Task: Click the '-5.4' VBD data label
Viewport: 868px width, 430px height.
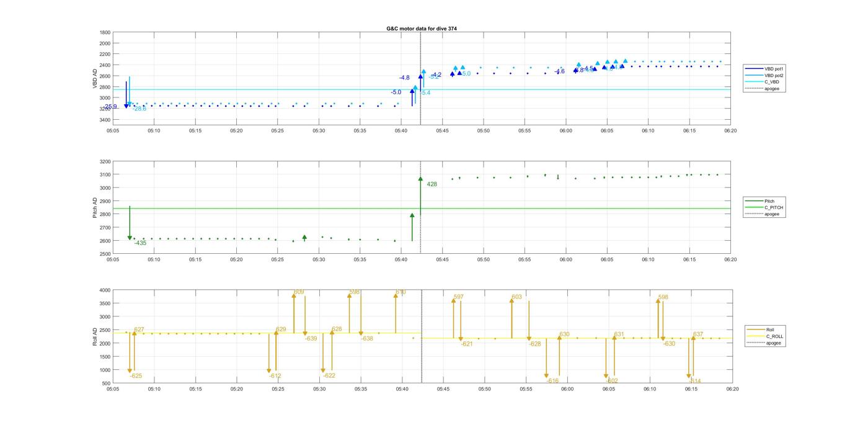Action: pyautogui.click(x=425, y=92)
